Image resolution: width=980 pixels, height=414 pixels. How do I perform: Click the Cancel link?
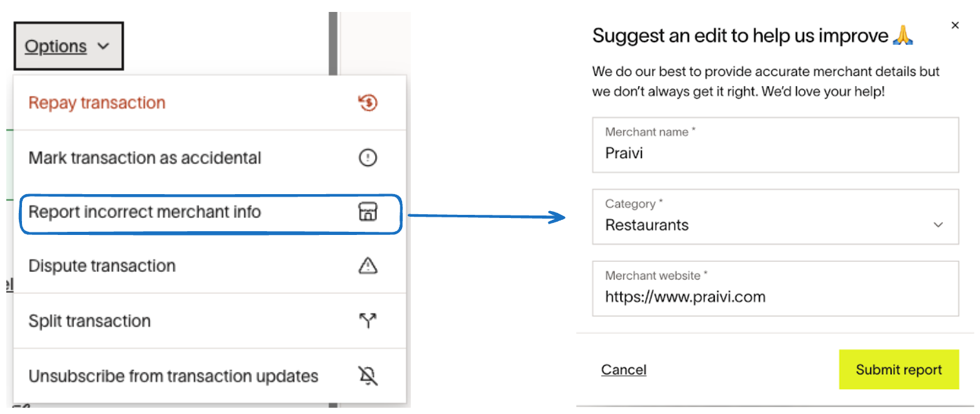coord(624,370)
